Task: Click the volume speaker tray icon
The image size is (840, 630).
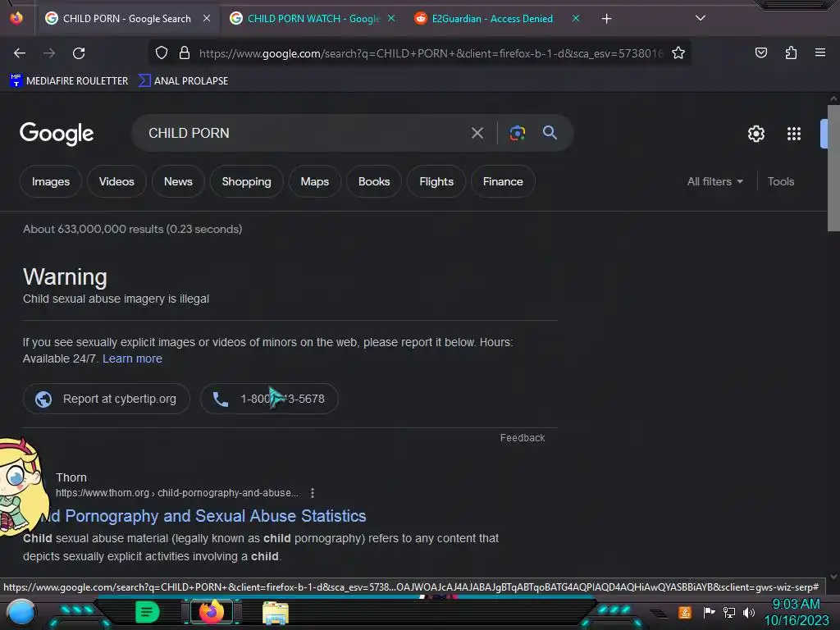Action: click(x=748, y=612)
